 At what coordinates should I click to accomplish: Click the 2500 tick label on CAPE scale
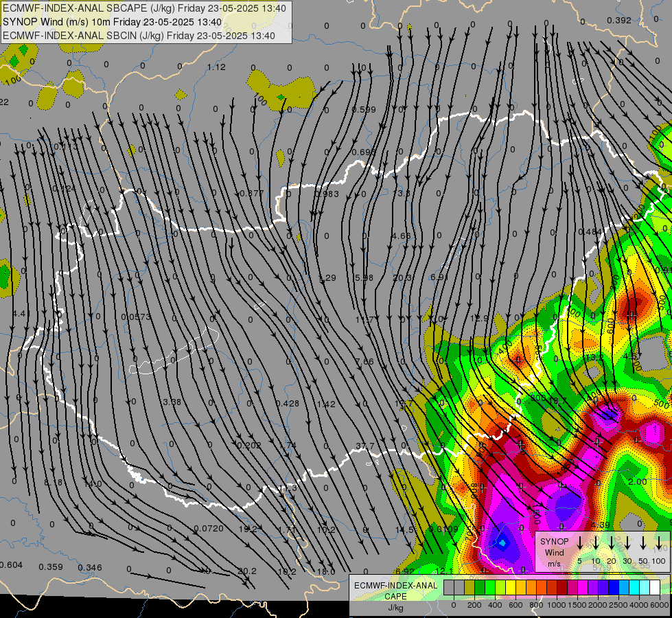[x=618, y=605]
